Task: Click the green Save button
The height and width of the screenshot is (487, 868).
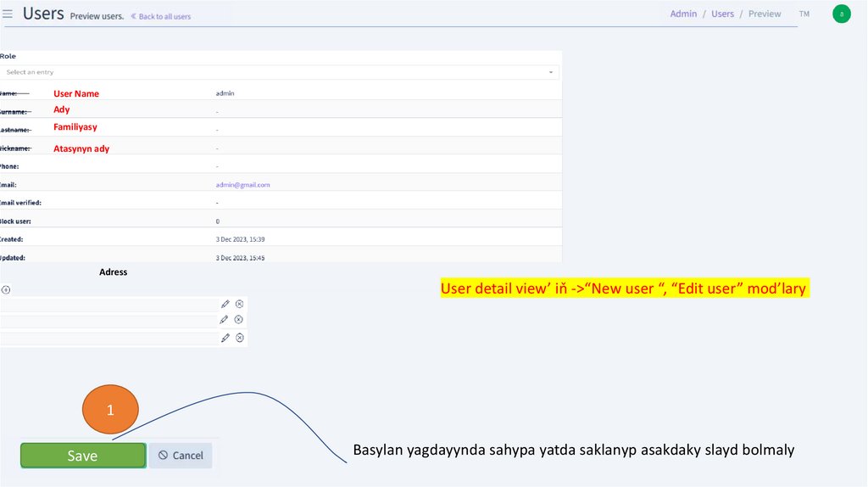Action: point(83,456)
